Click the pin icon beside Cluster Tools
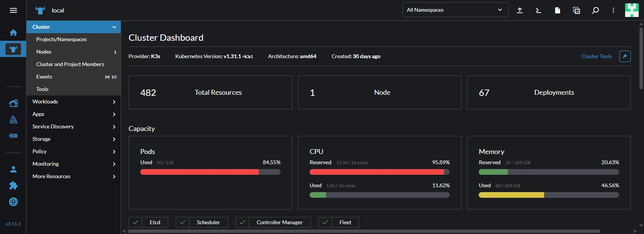This screenshot has height=234, width=644. coord(625,56)
